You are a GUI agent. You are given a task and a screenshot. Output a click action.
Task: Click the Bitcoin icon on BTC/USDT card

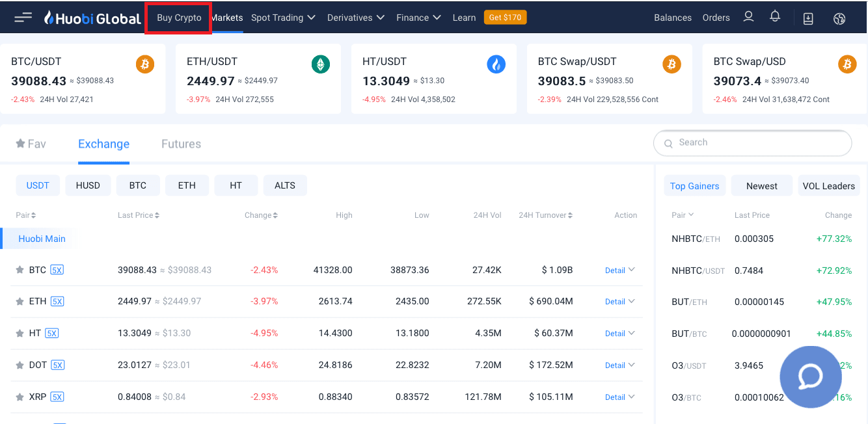coord(145,64)
